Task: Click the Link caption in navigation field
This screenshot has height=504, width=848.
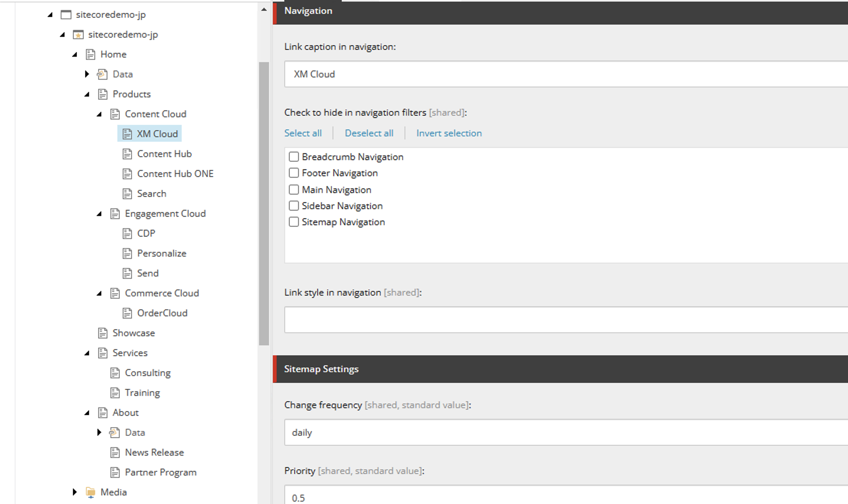Action: click(566, 74)
